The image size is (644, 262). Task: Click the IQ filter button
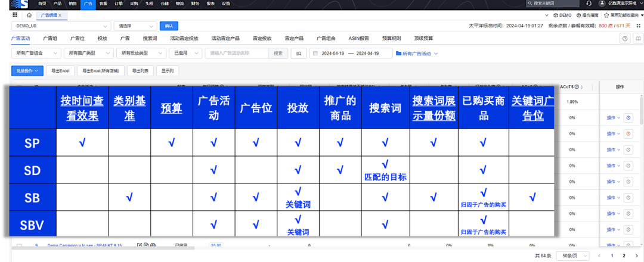point(299,54)
